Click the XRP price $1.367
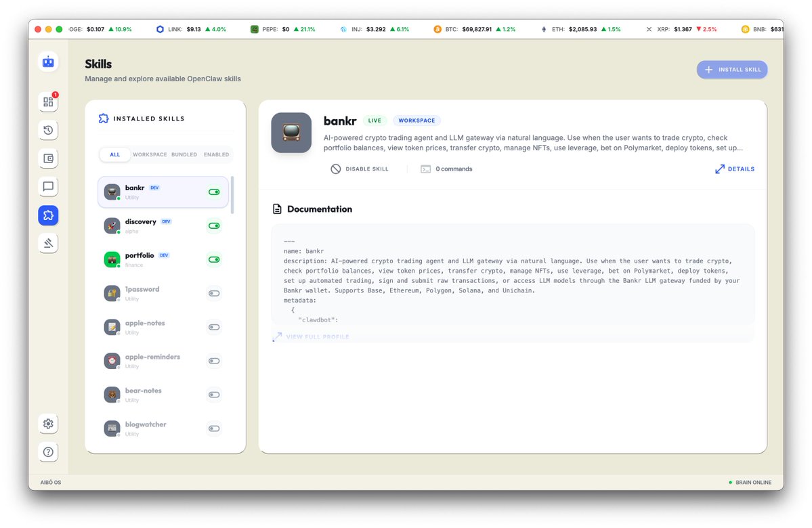Viewport: 812px width, 528px height. (x=683, y=30)
